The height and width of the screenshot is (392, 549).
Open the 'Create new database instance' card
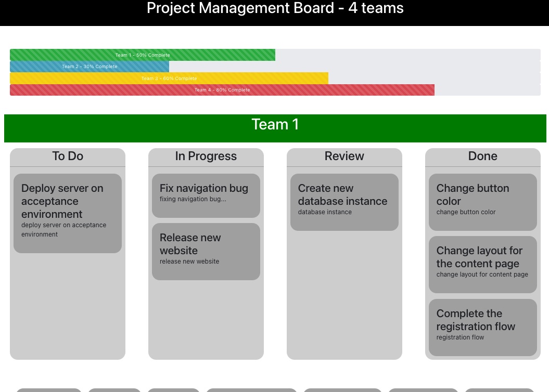click(344, 202)
